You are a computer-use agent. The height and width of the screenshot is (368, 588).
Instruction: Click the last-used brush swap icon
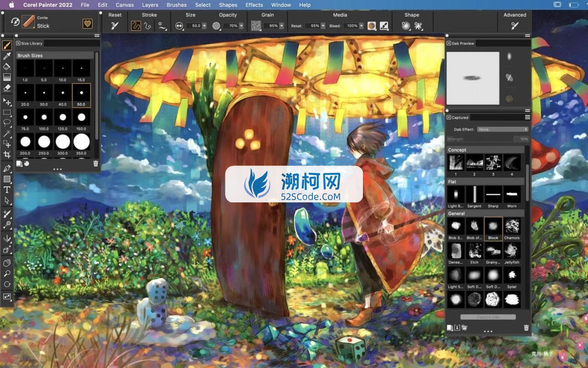(x=15, y=22)
